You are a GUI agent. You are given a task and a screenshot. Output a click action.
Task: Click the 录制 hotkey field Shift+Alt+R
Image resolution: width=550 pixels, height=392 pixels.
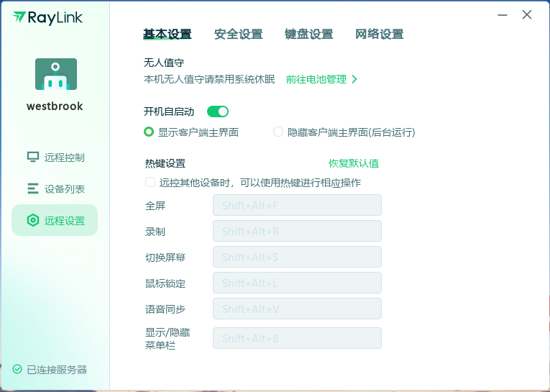pyautogui.click(x=297, y=231)
